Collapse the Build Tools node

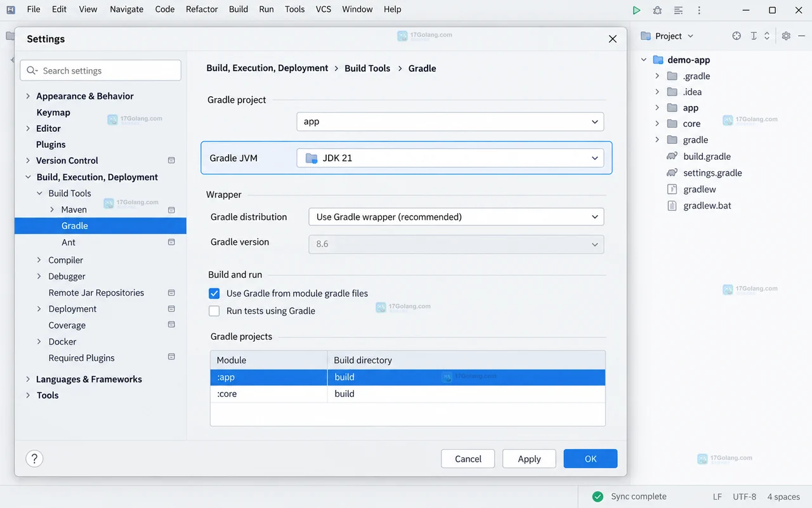(x=40, y=193)
